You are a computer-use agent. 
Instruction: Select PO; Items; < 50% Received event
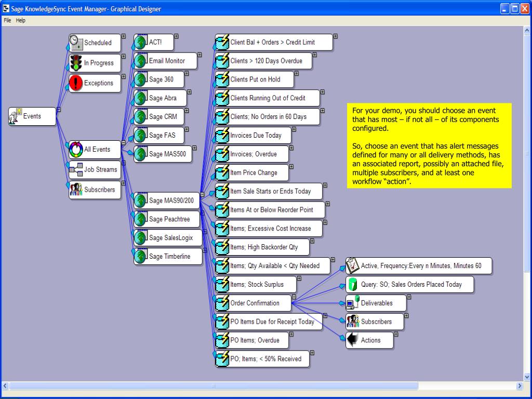(262, 359)
